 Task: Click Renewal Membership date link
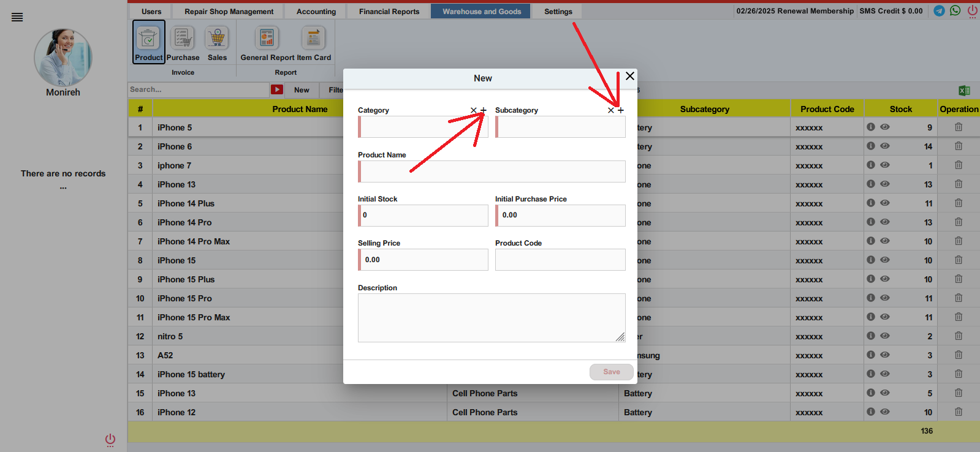pos(795,11)
